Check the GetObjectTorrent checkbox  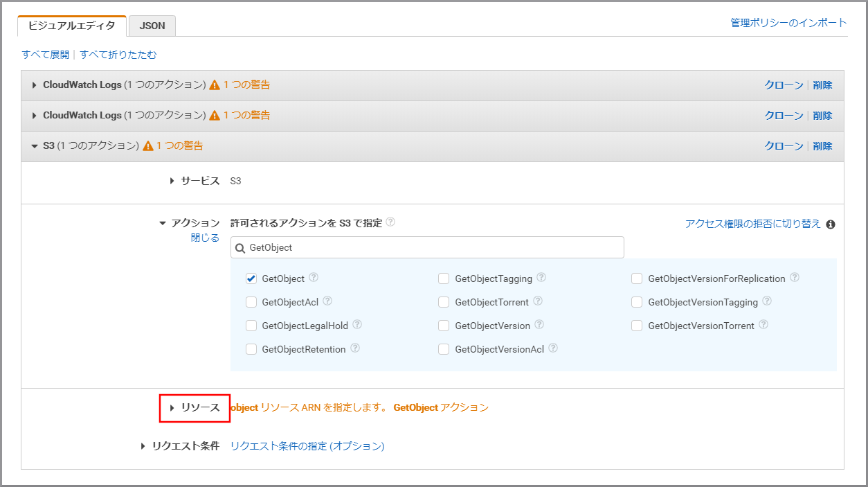click(x=444, y=302)
